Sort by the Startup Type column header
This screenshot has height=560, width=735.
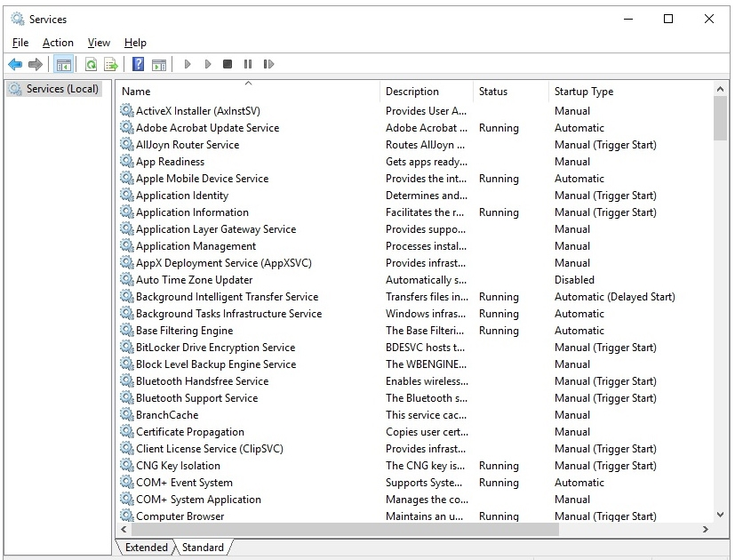coord(630,91)
